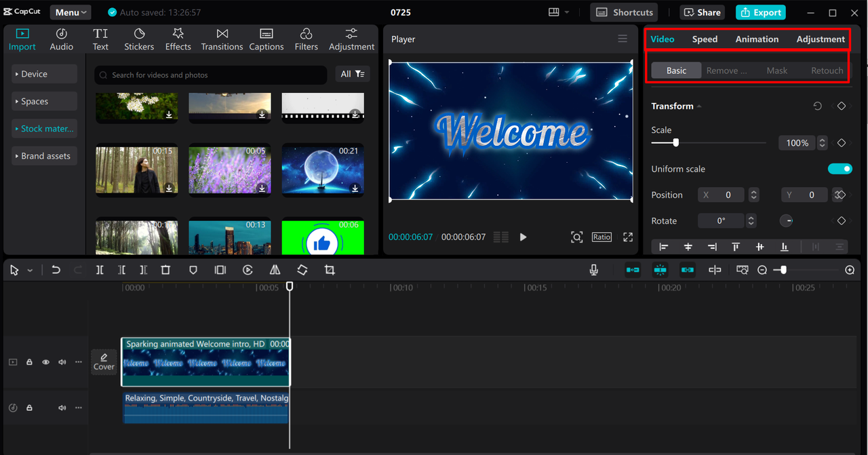Screen dimensions: 868x455
Task: Expand the Spaces section
Action: pyautogui.click(x=45, y=101)
